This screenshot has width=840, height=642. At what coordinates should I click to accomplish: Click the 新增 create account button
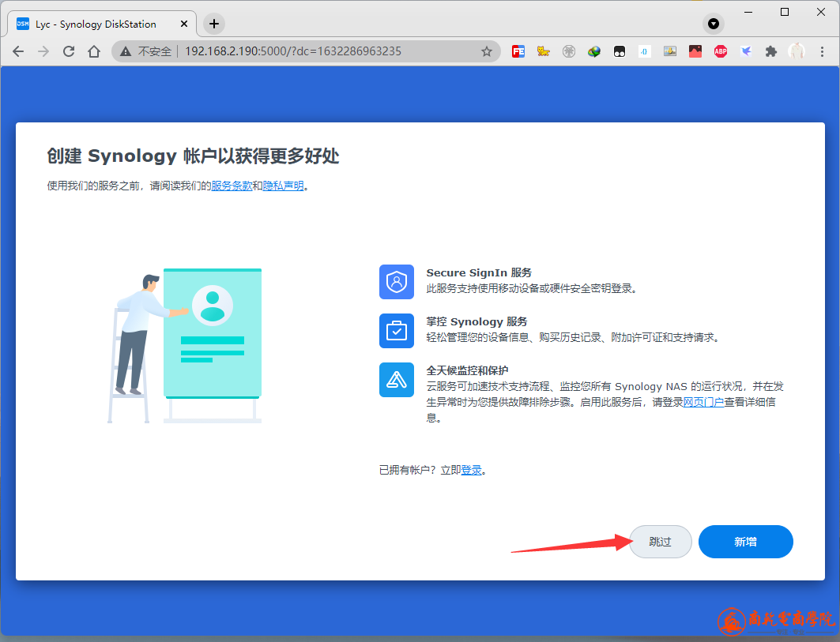(746, 542)
